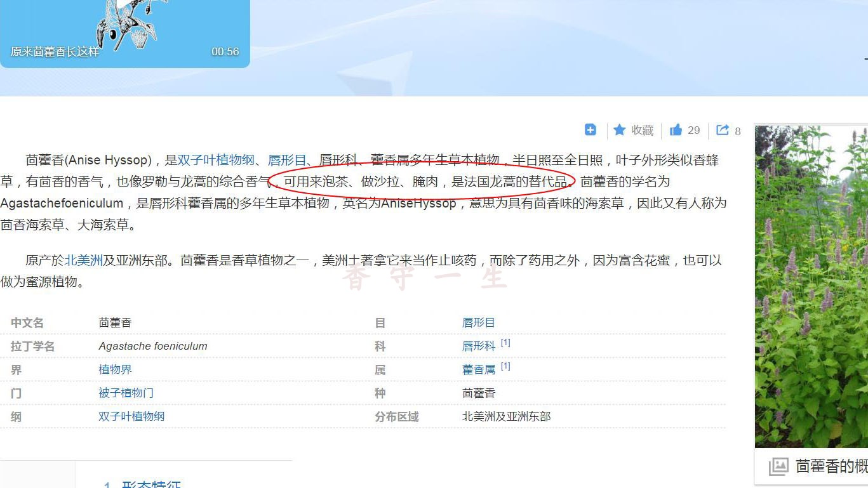Click the 中文名 value 茴藿香
This screenshot has height=488, width=868.
[115, 322]
